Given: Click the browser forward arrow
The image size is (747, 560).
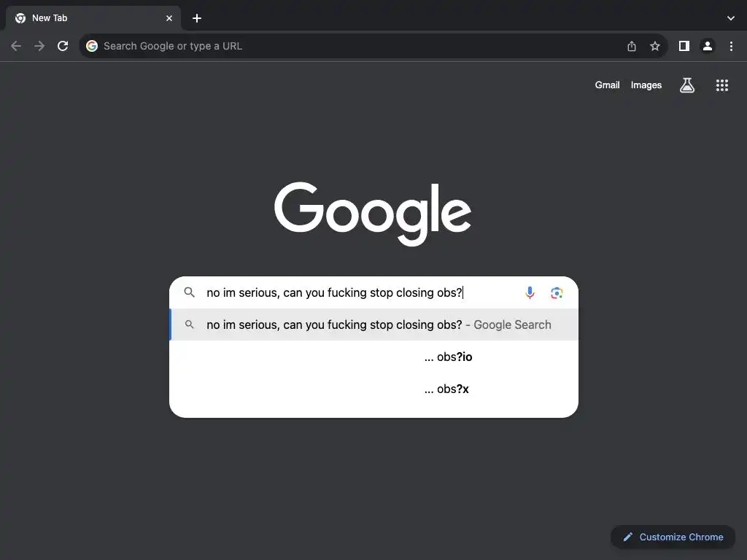Looking at the screenshot, I should [39, 46].
